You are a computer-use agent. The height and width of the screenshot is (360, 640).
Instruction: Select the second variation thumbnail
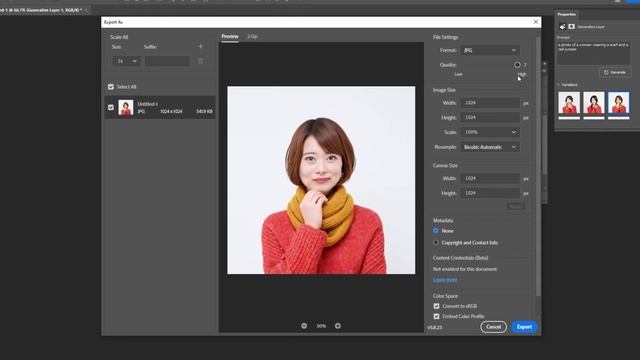pos(594,103)
